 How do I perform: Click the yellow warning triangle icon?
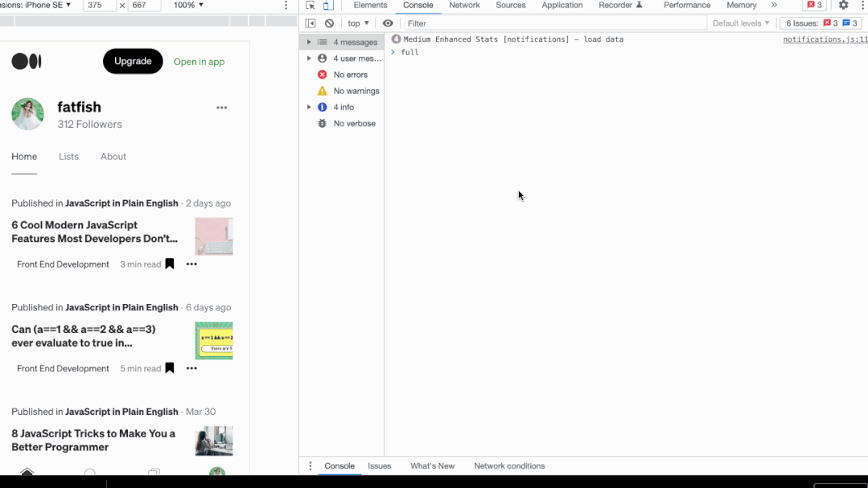click(322, 91)
